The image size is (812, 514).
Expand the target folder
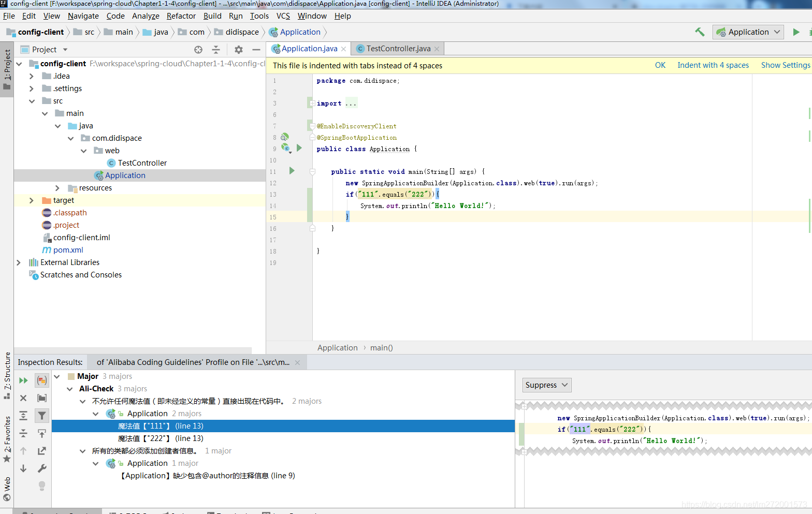(x=32, y=200)
